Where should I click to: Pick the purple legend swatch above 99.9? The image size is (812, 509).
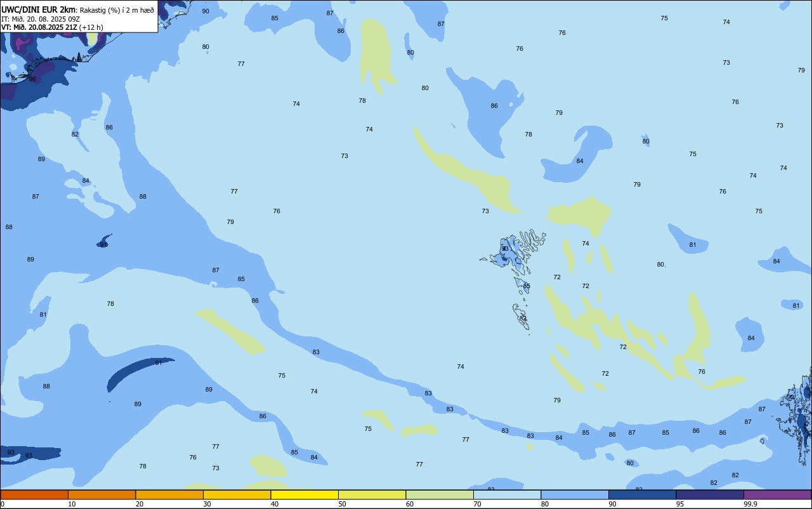(x=777, y=494)
